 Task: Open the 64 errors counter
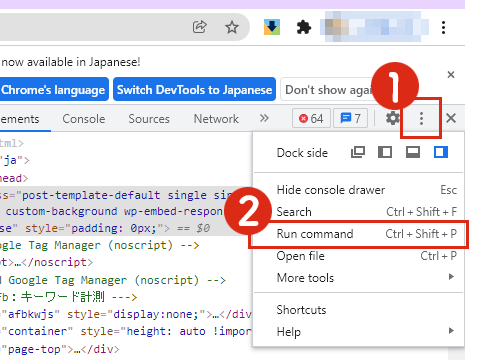311,118
